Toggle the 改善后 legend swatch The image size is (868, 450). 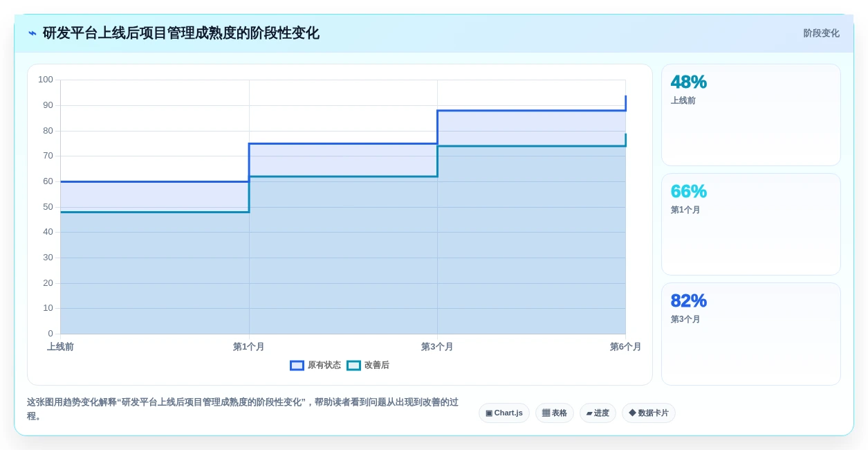click(x=353, y=366)
